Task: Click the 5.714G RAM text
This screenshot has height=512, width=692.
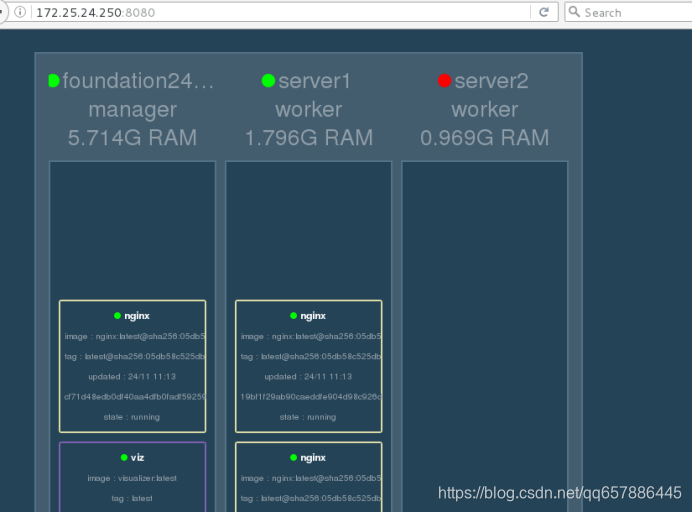Action: 132,138
